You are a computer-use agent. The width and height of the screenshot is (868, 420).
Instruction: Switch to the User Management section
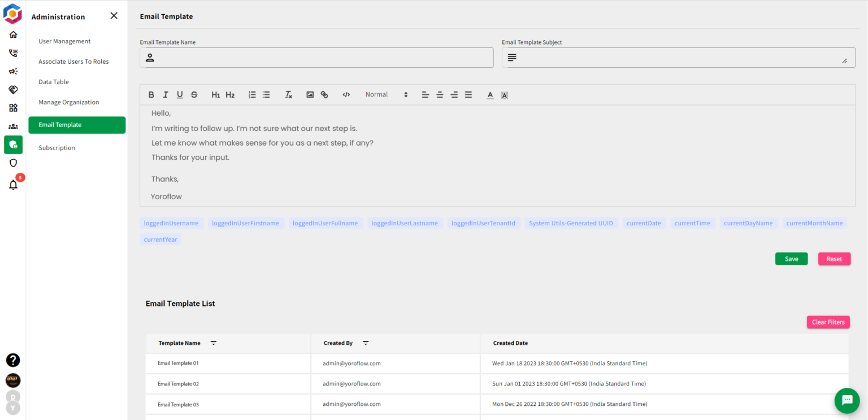tap(64, 41)
